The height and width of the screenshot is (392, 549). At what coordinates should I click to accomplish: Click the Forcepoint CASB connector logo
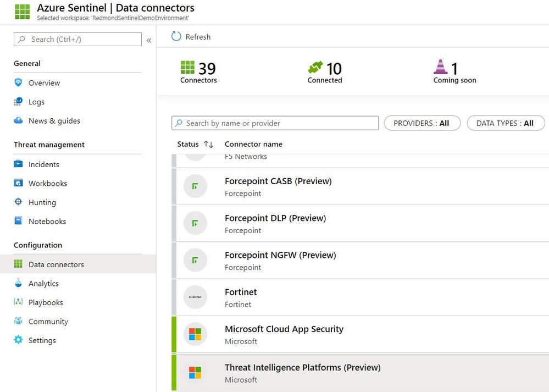[195, 186]
